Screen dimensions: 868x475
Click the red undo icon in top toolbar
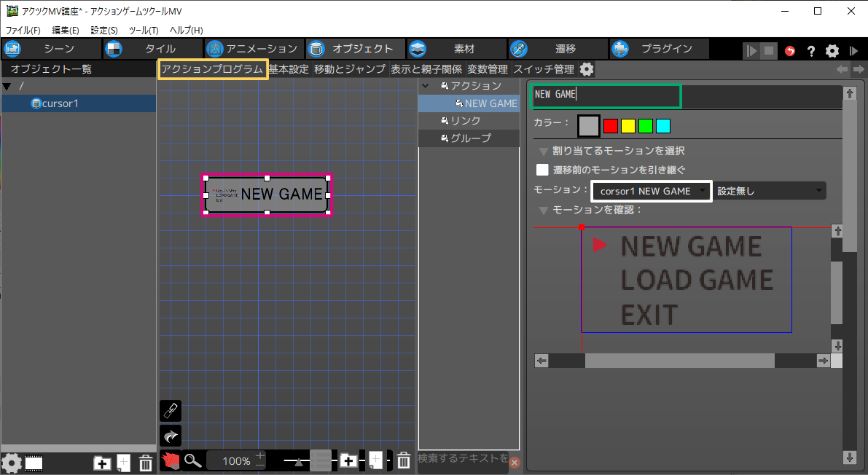(790, 51)
